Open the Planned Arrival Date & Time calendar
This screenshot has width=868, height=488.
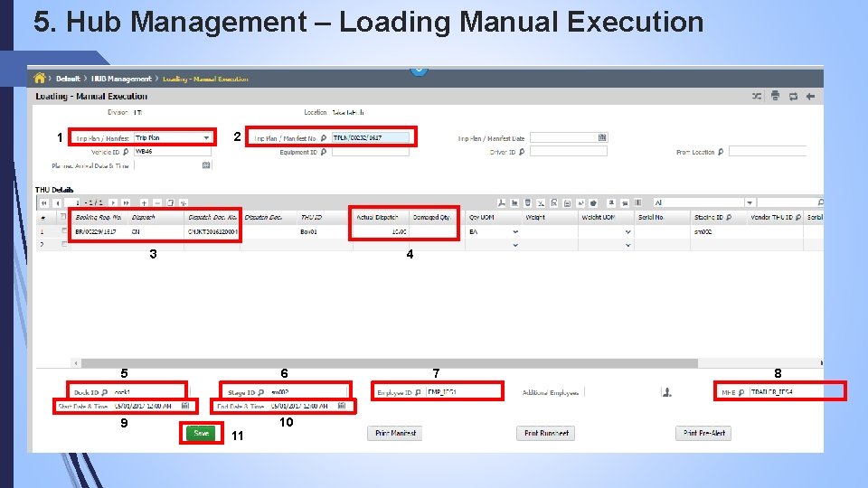point(206,165)
